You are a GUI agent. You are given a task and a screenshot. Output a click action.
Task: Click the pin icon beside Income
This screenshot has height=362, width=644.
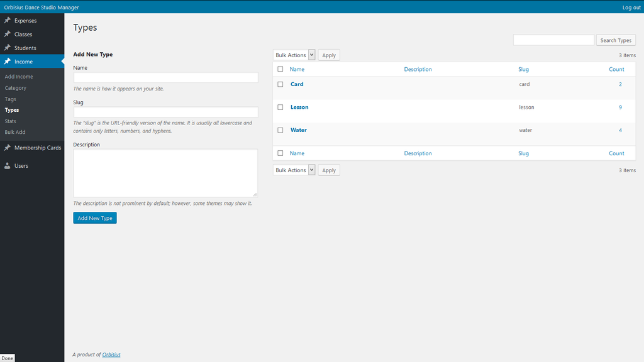[8, 61]
